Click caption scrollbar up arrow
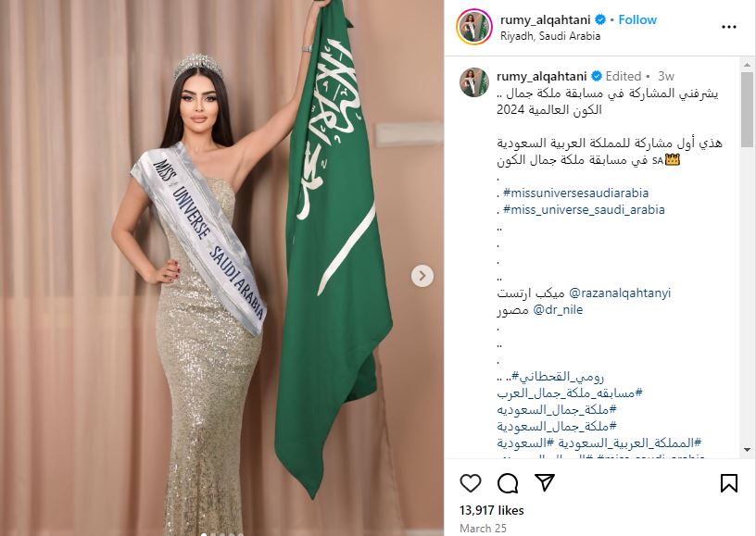The image size is (756, 536). [748, 64]
